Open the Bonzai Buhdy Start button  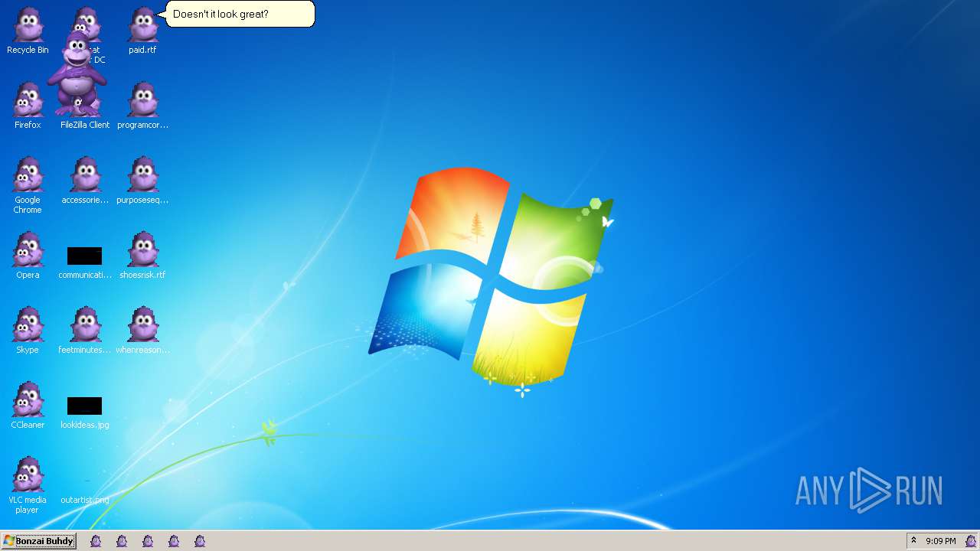click(38, 541)
